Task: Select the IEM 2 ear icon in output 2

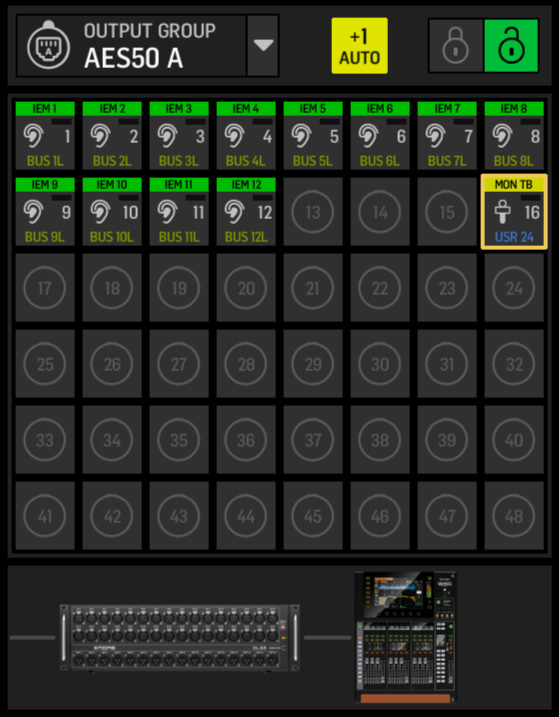Action: point(100,136)
